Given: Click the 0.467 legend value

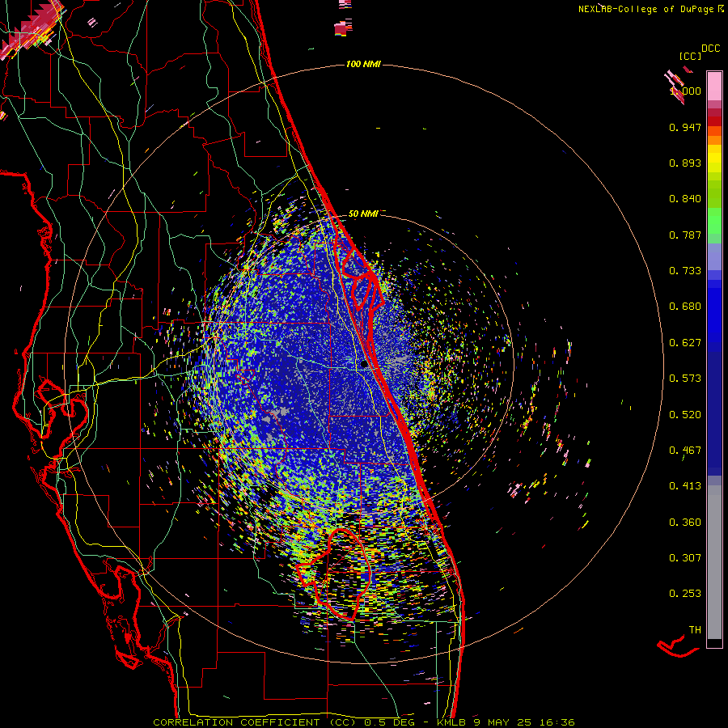Looking at the screenshot, I should point(685,451).
